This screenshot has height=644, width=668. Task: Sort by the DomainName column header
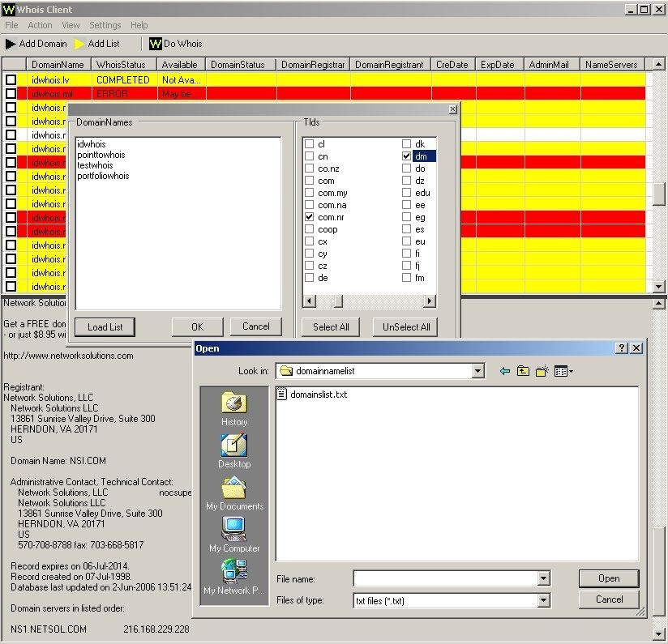pos(58,64)
